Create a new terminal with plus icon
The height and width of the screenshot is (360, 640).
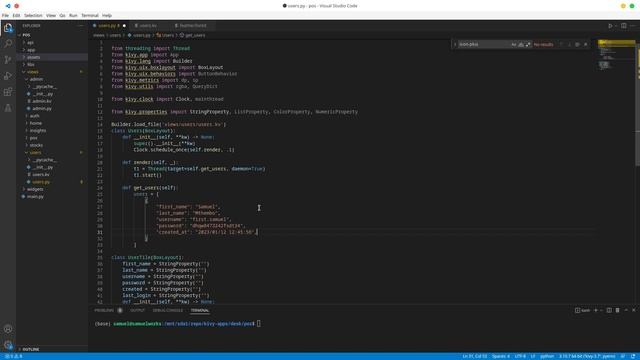(596, 310)
